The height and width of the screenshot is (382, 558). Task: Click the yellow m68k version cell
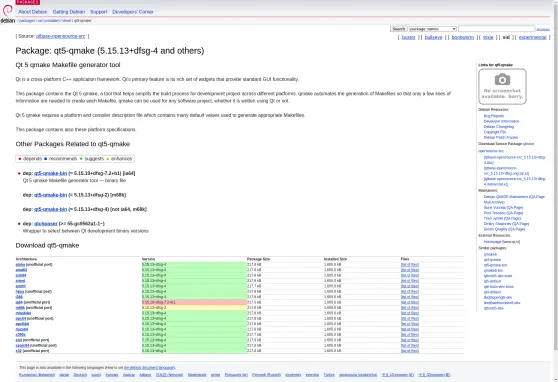(x=194, y=308)
